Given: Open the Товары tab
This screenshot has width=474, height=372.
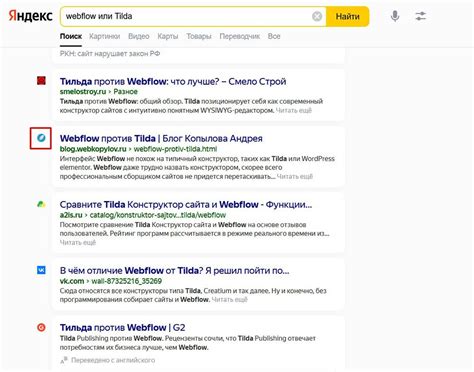Looking at the screenshot, I should pyautogui.click(x=199, y=36).
